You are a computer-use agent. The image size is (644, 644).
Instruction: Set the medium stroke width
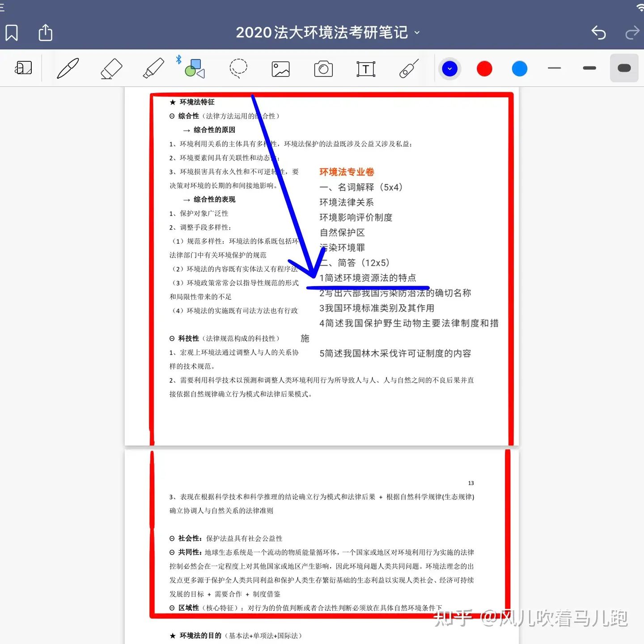(589, 68)
